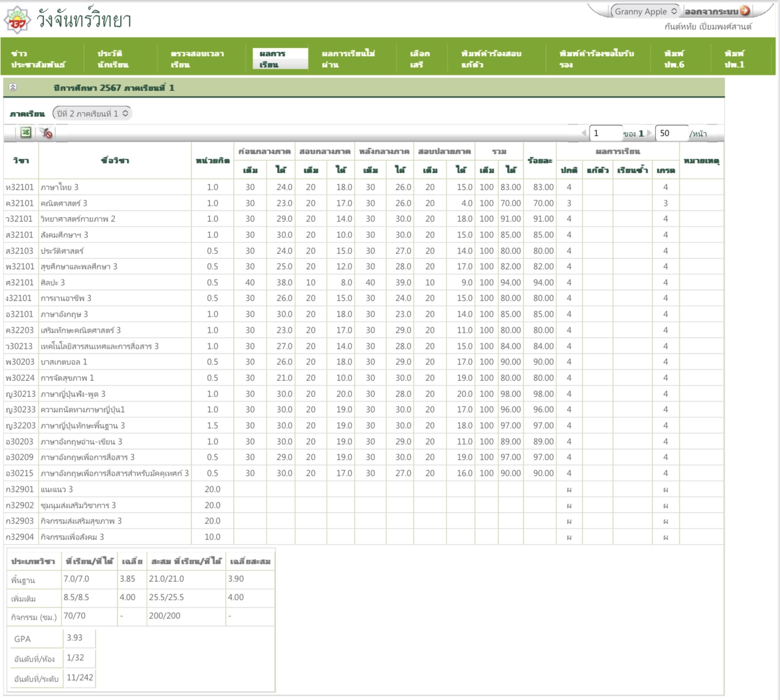This screenshot has height=700, width=780.
Task: Click the แนะแนว 3 activity name
Action: click(56, 489)
